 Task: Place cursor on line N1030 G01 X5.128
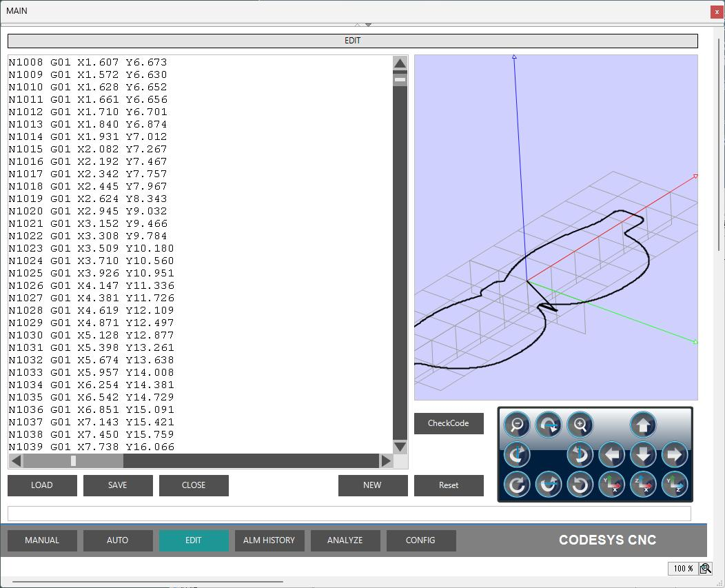(x=91, y=335)
